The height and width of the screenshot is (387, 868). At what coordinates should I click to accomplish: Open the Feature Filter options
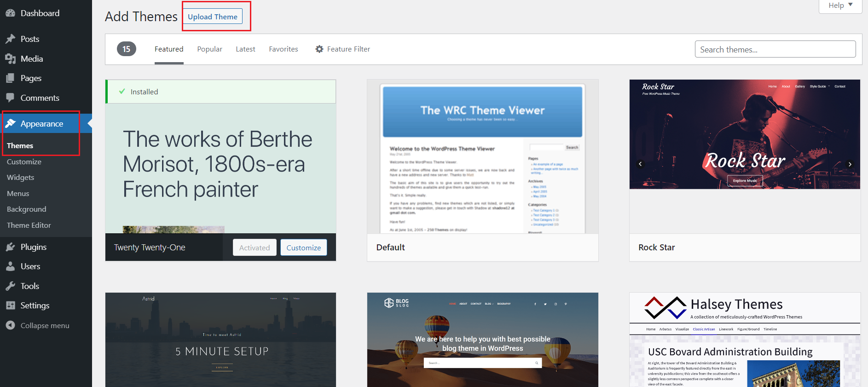(343, 49)
